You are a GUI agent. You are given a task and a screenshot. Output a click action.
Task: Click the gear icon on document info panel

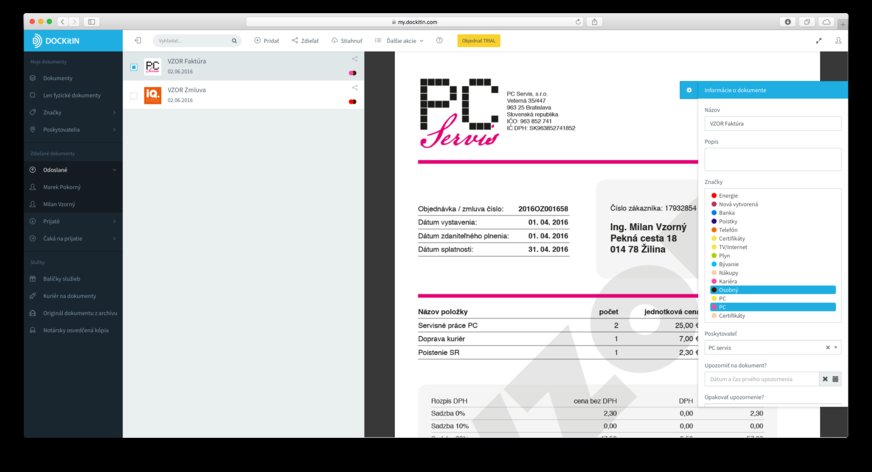[688, 90]
